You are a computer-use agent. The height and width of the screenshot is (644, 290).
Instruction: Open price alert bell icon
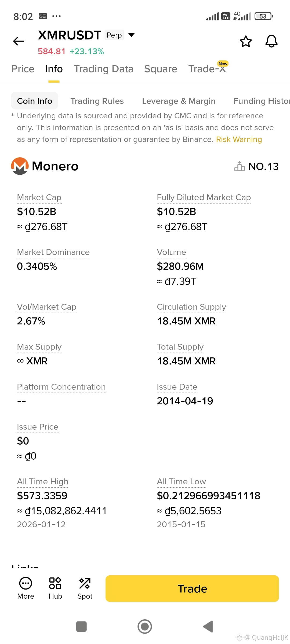[271, 41]
